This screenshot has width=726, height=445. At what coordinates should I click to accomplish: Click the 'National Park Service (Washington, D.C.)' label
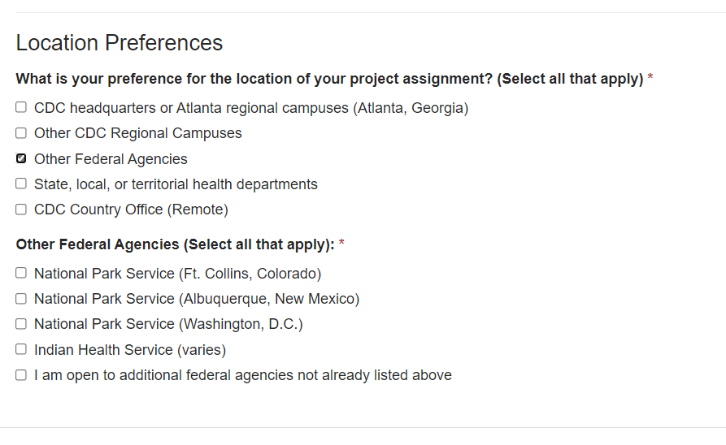click(x=168, y=324)
